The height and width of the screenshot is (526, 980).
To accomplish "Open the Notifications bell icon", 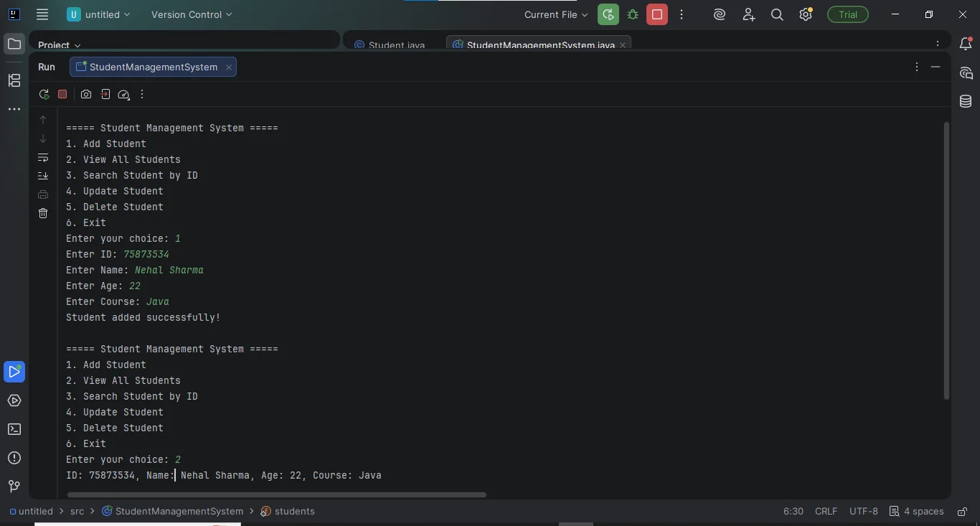I will [x=966, y=44].
